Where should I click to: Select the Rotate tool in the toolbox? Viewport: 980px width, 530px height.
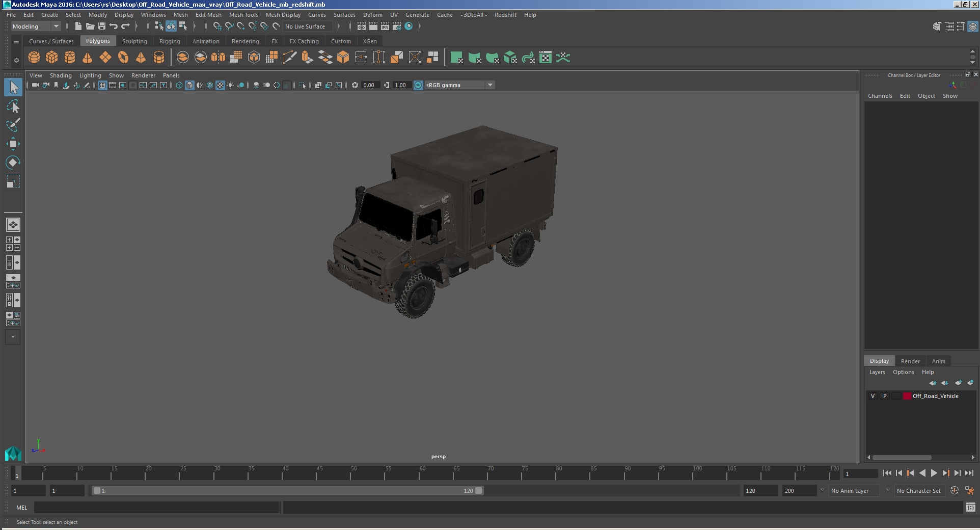(x=13, y=163)
